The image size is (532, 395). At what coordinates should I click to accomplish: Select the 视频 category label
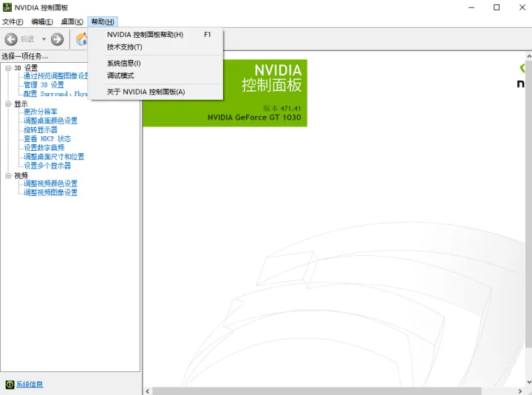click(21, 175)
